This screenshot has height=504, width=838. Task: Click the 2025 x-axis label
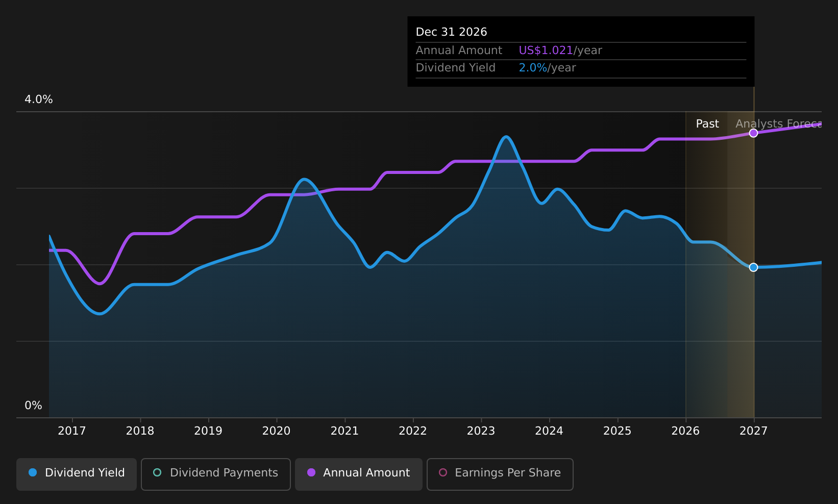pyautogui.click(x=617, y=431)
